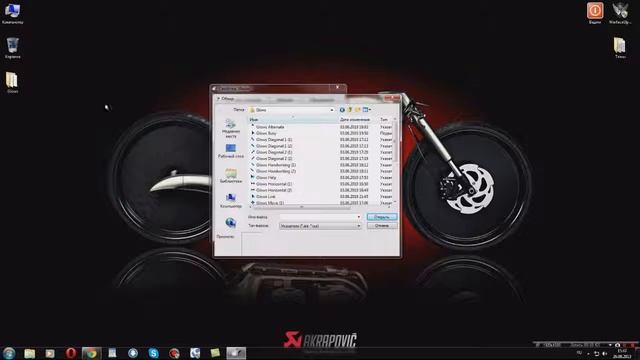Image resolution: width=640 pixels, height=360 pixels.
Task: Sort files by the Тип column header
Action: [x=385, y=120]
